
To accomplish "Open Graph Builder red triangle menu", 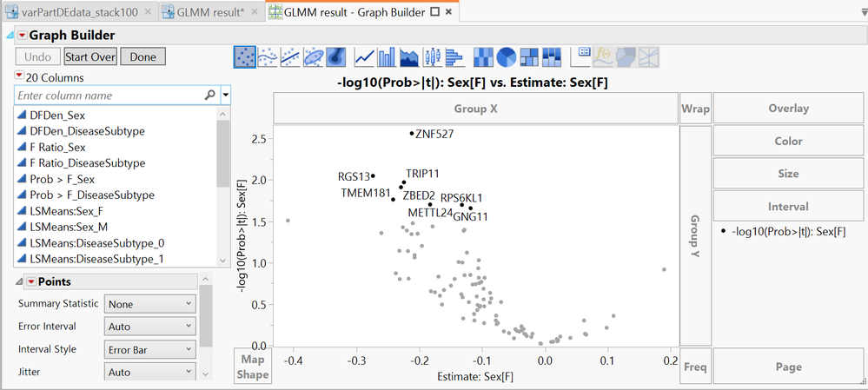I will [22, 36].
